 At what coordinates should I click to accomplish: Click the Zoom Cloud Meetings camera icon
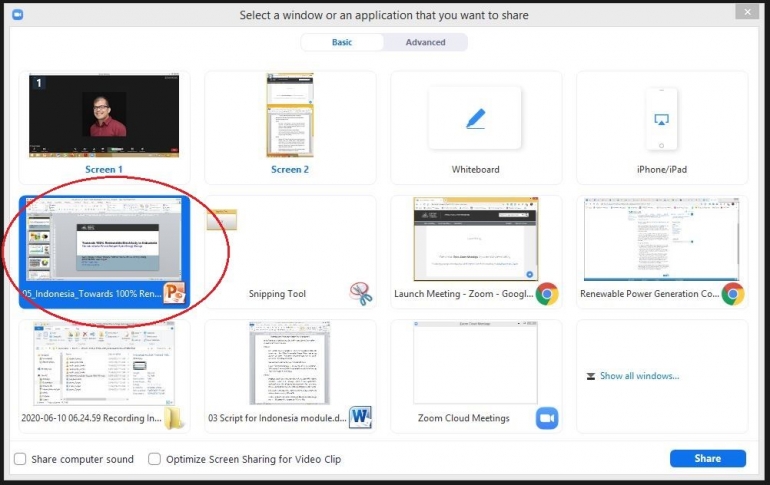point(547,418)
